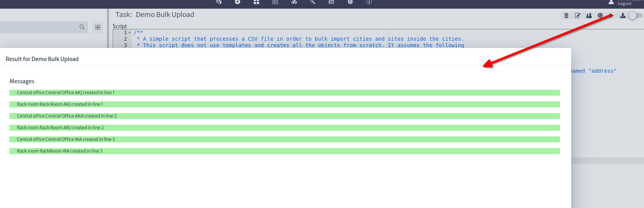Open the outlined grid icon in top bar
The width and height of the screenshot is (644, 208).
[x=275, y=2]
